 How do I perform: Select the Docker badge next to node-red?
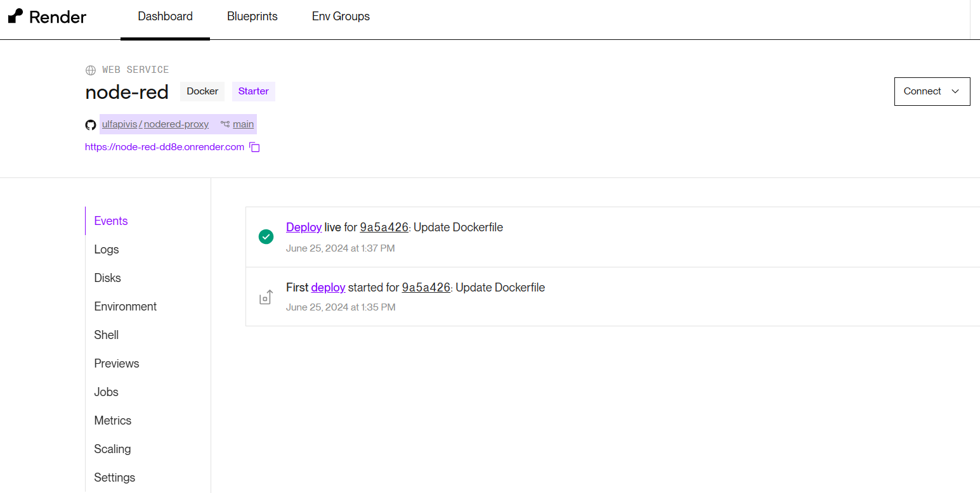[x=202, y=91]
